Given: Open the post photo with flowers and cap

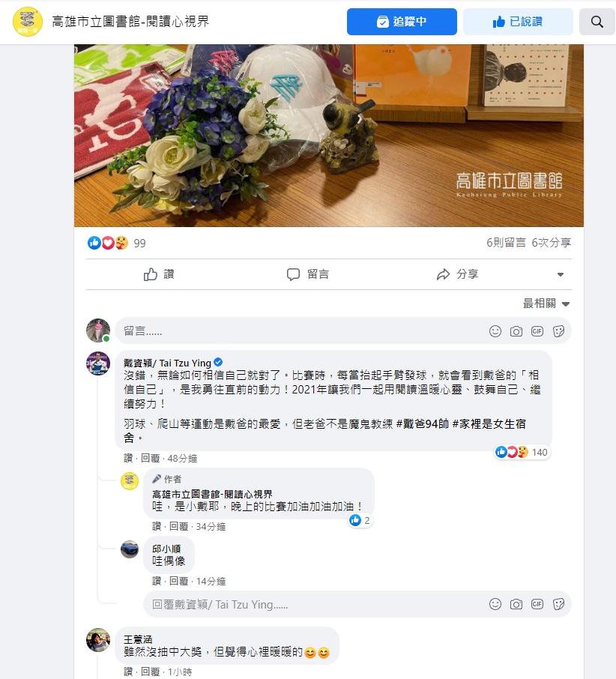Looking at the screenshot, I should (328, 135).
